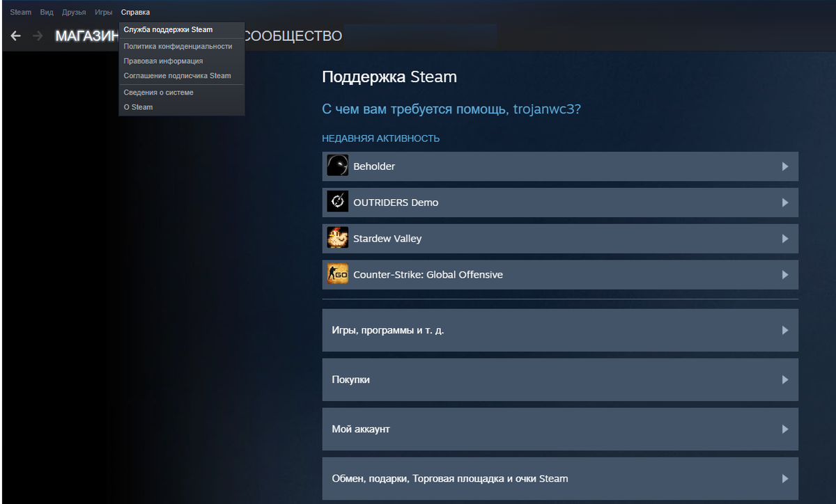
Task: Open Игры, программы и т. д. category
Action: pos(560,330)
